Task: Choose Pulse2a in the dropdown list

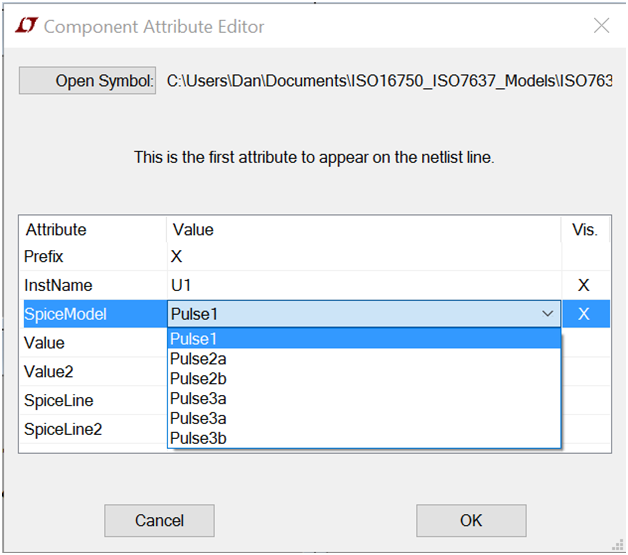Action: click(364, 359)
